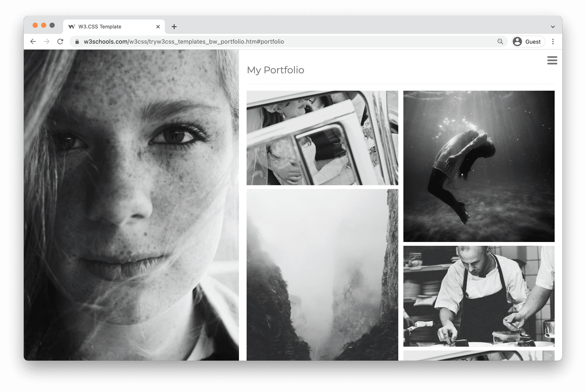Open Chrome three-dot menu
The width and height of the screenshot is (586, 392).
[553, 42]
